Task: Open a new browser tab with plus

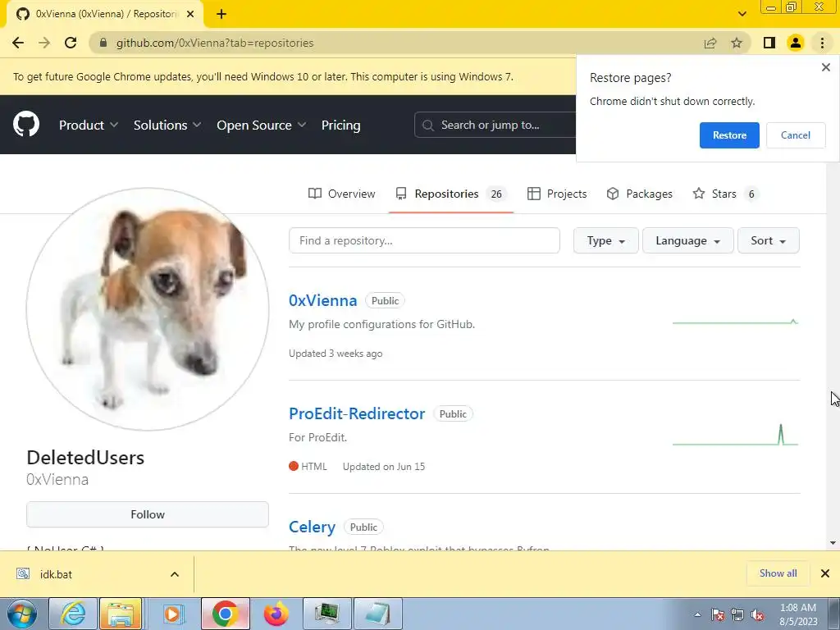Action: tap(221, 15)
